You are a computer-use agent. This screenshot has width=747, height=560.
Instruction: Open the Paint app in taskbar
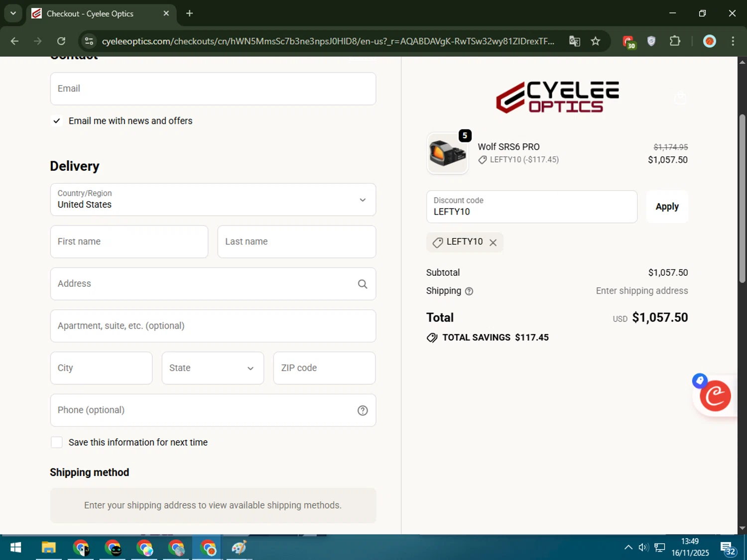tap(239, 548)
